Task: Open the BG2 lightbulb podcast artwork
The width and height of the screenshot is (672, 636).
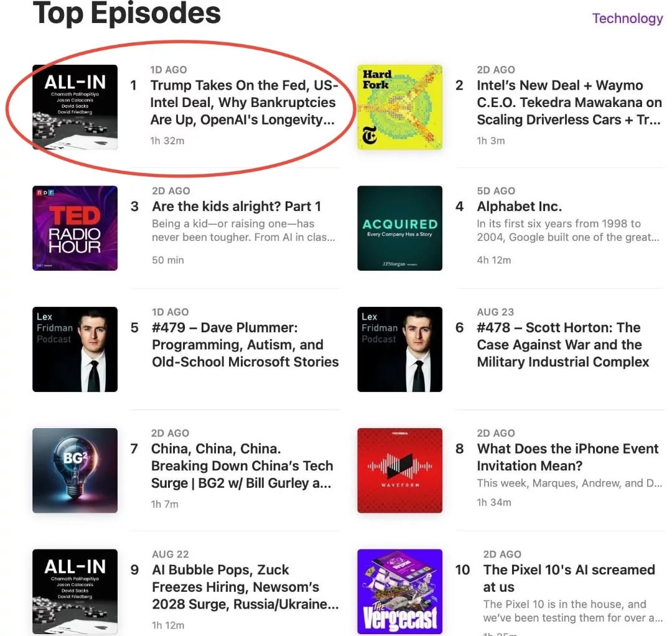Action: click(x=75, y=470)
